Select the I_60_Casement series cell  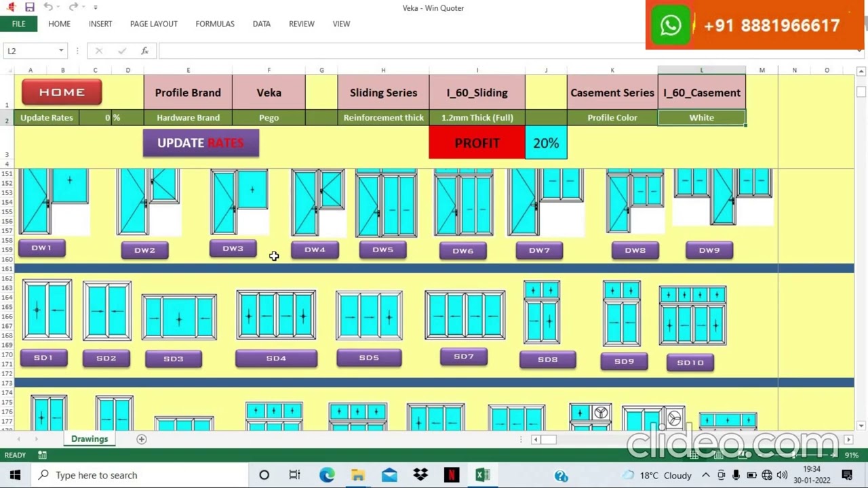702,93
